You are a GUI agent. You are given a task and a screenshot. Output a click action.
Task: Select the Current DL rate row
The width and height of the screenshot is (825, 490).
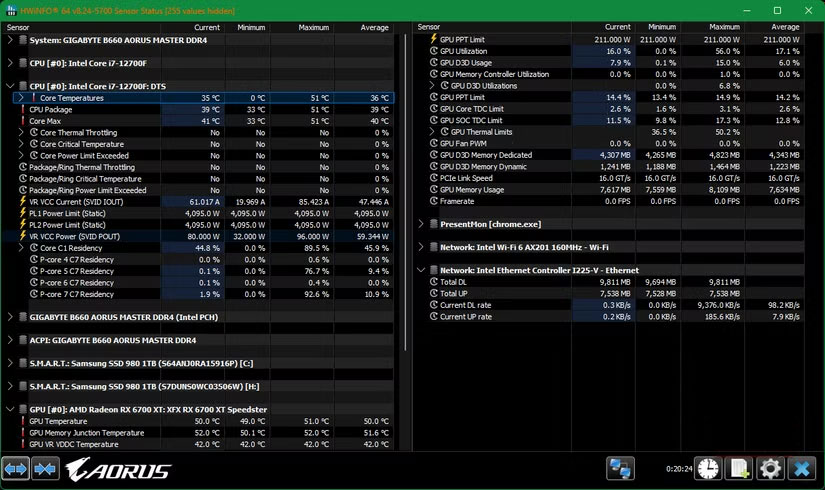click(609, 305)
